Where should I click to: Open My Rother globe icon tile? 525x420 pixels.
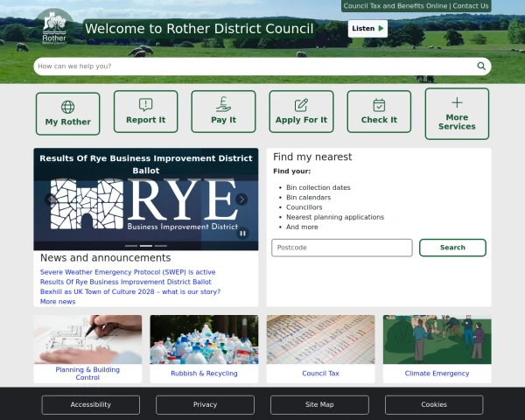tap(68, 113)
